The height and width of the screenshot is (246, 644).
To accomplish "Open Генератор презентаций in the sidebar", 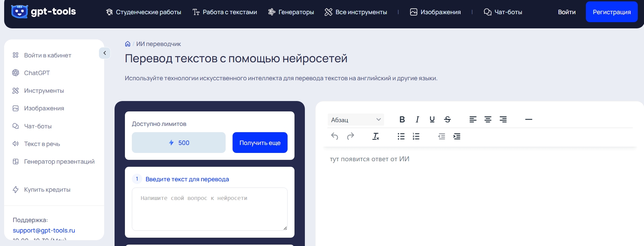I will point(53,162).
